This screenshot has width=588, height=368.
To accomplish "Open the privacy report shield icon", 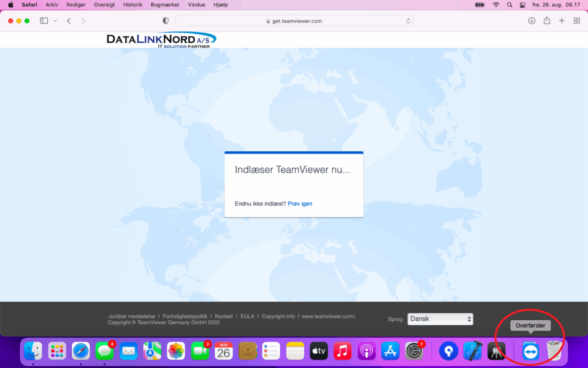I will 166,21.
